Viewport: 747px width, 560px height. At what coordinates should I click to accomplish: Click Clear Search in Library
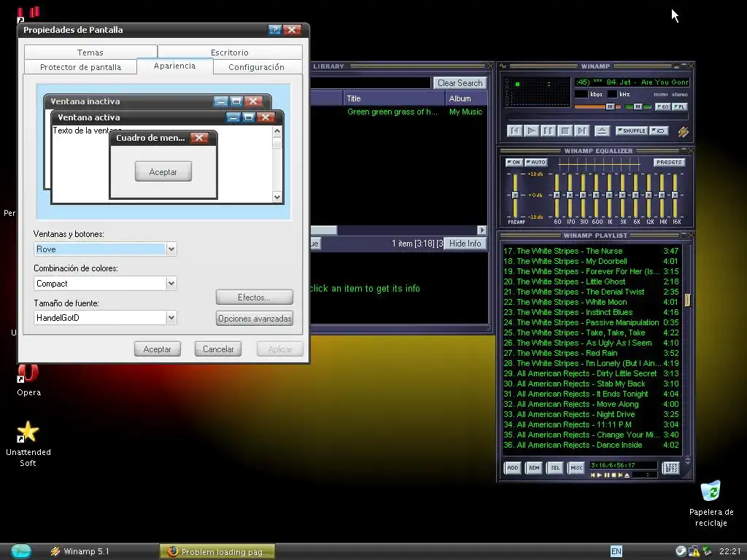(x=460, y=83)
